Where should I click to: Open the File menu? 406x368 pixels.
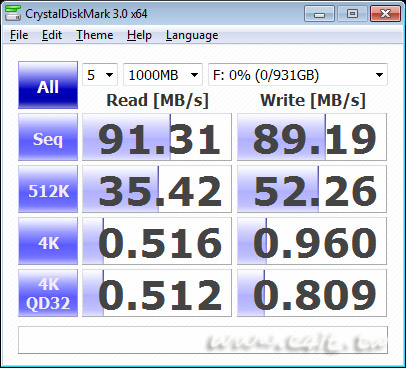19,35
